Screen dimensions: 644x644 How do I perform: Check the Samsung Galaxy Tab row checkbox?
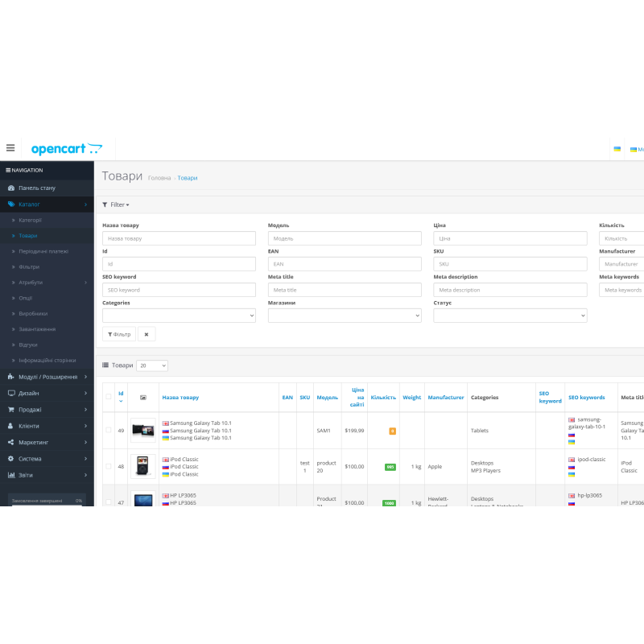[109, 431]
